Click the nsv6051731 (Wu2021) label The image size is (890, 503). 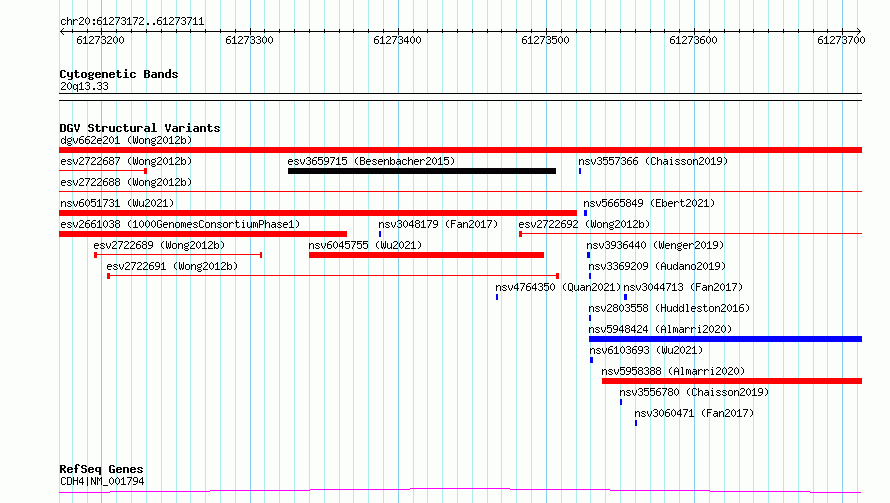117,203
